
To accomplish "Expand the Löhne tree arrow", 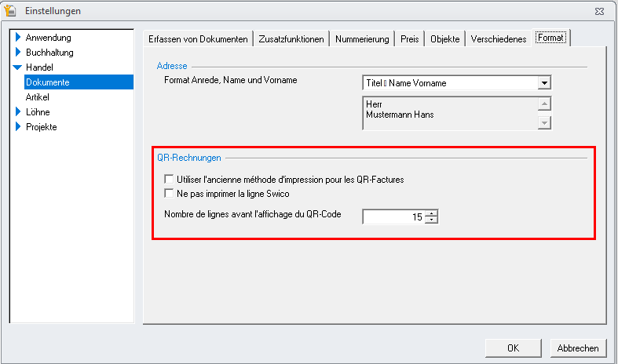I will click(18, 112).
